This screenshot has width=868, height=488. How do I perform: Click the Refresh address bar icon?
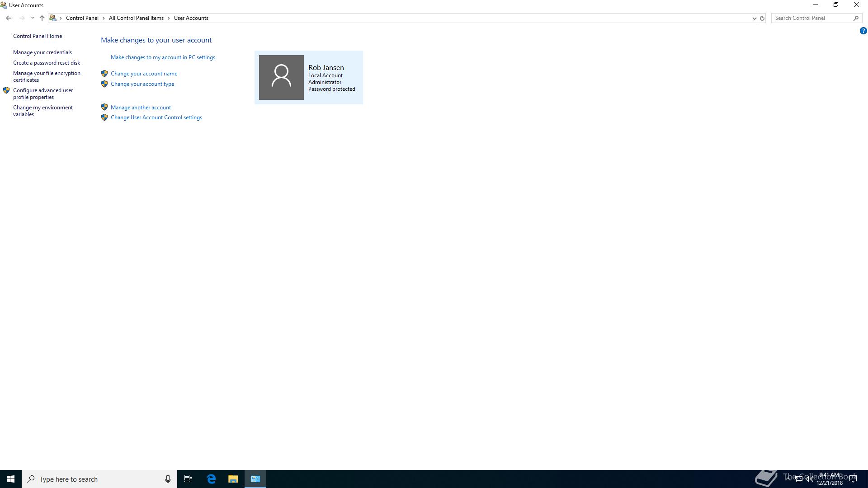pyautogui.click(x=762, y=18)
